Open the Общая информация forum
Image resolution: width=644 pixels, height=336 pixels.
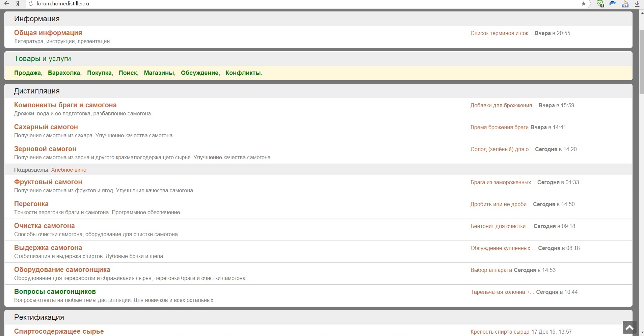pos(48,33)
